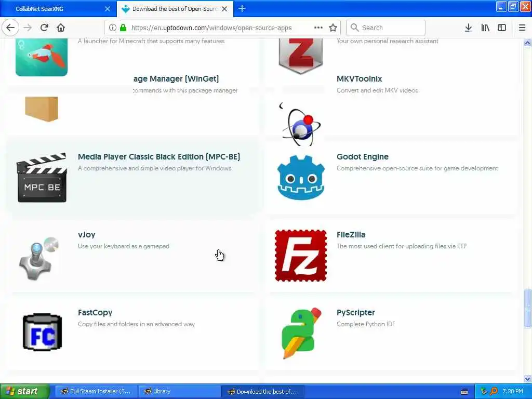Open the FastCopy app link

tap(95, 312)
